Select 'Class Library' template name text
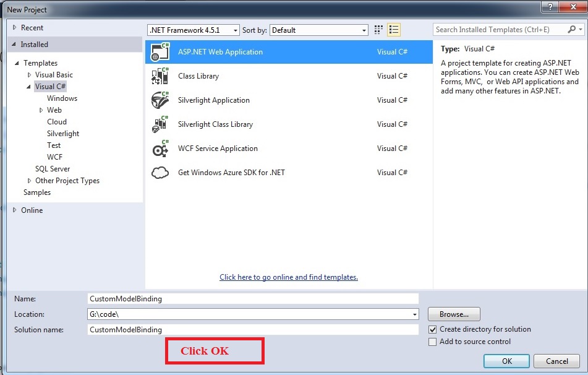Viewport: 588px width, 375px height. pos(198,76)
